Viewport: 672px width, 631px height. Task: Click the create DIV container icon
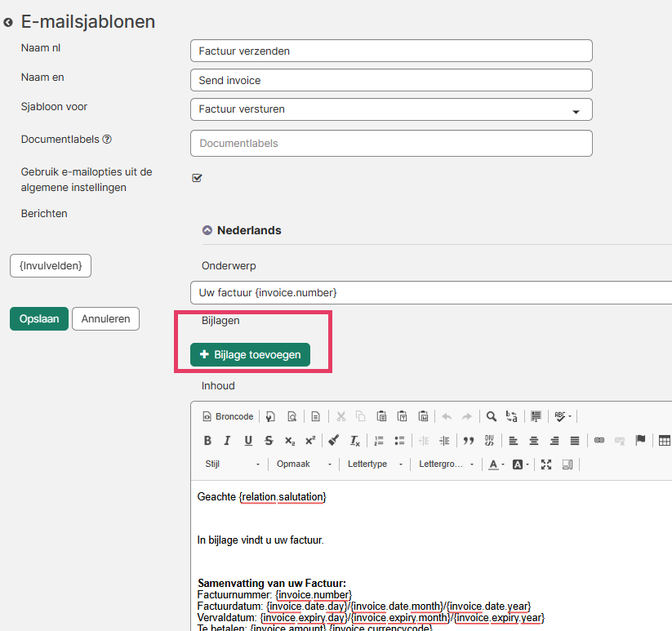pos(489,441)
